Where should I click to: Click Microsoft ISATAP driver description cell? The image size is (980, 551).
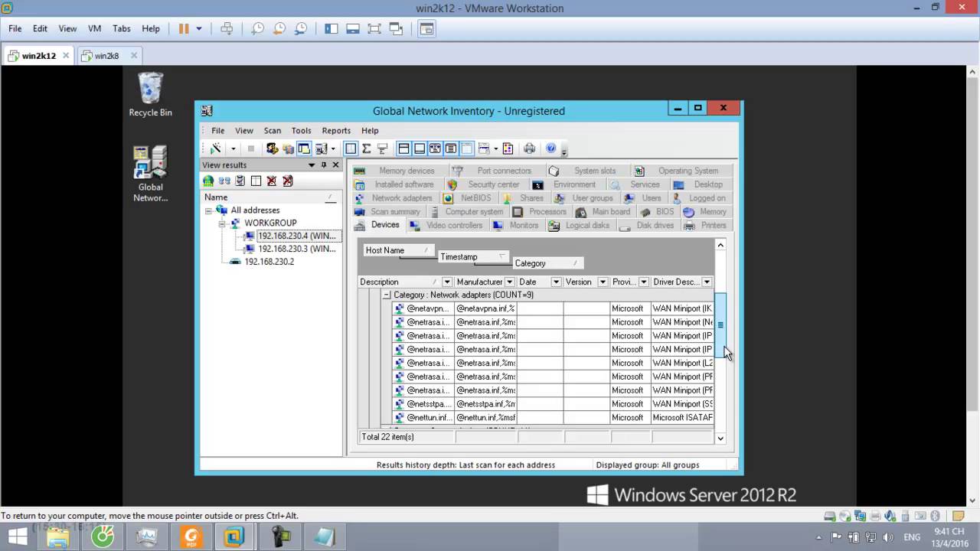click(682, 418)
